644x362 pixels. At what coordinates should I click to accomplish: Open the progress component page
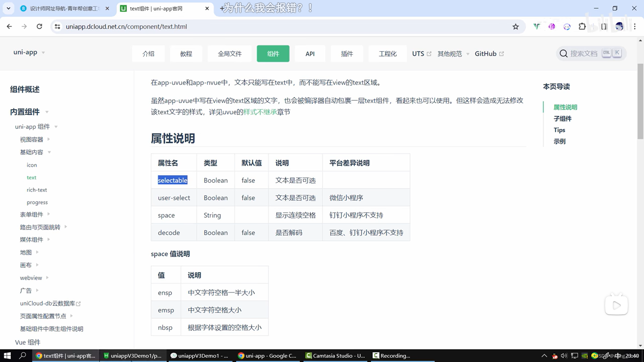37,202
